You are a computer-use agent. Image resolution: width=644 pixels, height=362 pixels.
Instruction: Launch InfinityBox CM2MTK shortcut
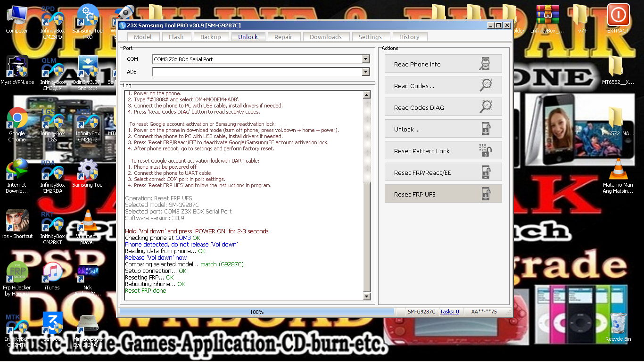tap(17, 330)
